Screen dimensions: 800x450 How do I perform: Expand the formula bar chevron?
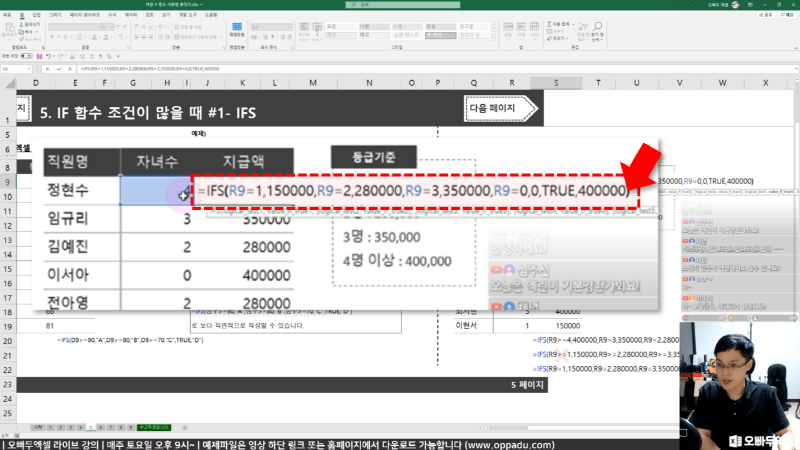coord(796,69)
